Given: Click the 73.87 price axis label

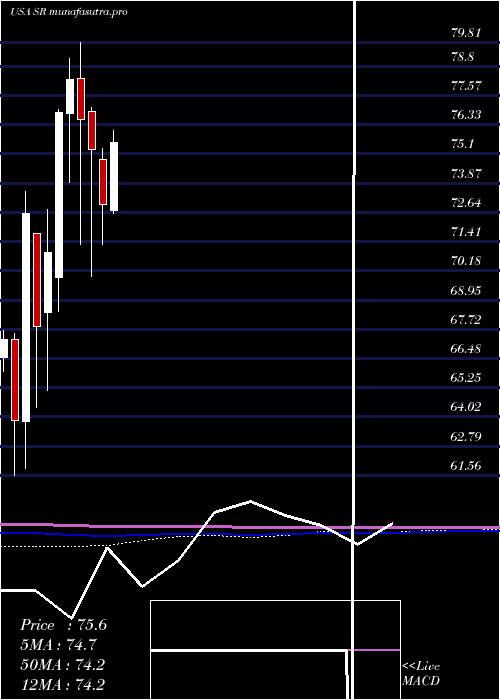Looking at the screenshot, I should pos(466,173).
